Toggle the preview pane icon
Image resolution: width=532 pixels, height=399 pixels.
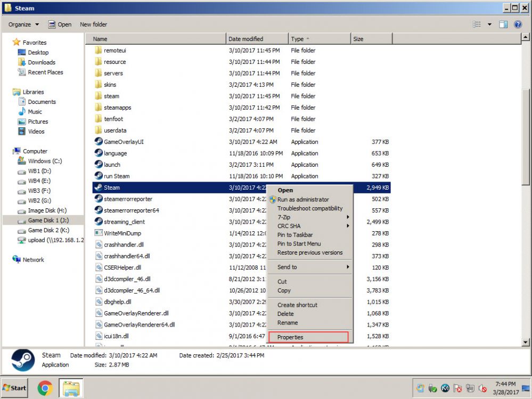click(503, 24)
